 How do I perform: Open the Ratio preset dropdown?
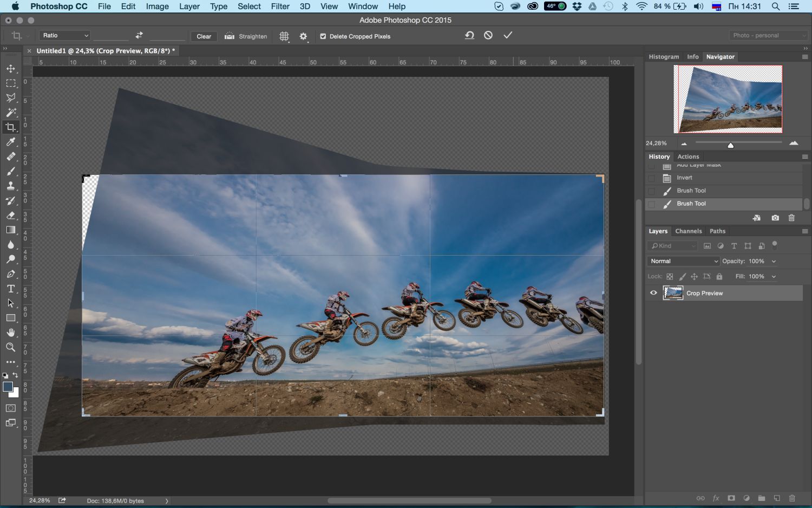64,35
